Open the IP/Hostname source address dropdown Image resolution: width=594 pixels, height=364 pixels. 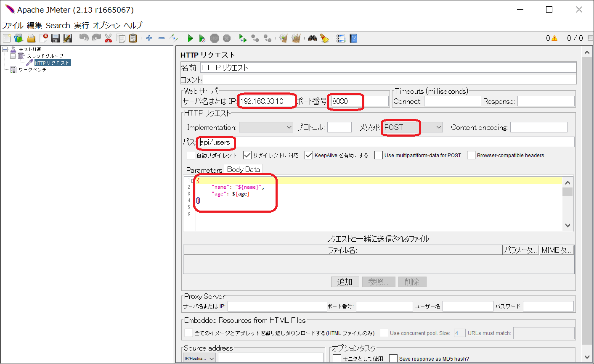[x=199, y=358]
